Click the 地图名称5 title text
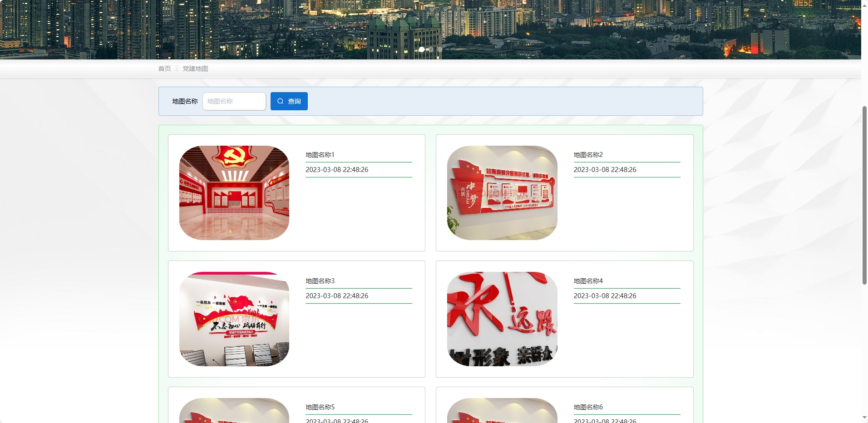Viewport: 868px width, 423px height. [320, 407]
